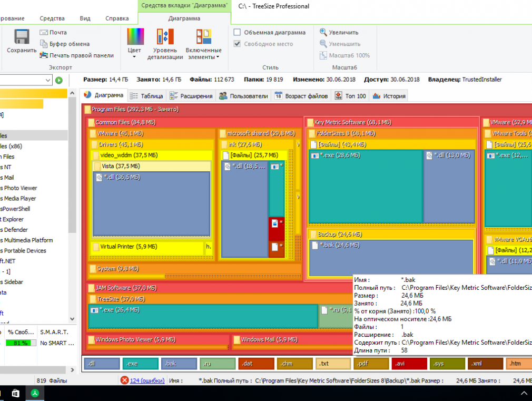Select the Диаграмма ribbon tab
Viewport: 532px width, 401px height.
click(184, 18)
